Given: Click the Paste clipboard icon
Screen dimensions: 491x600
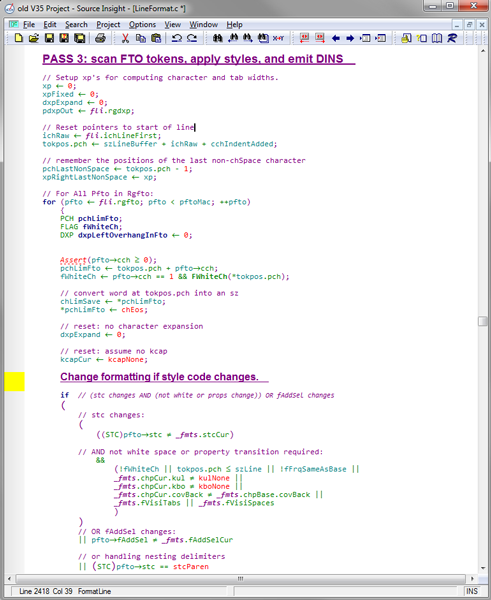Looking at the screenshot, I should (x=156, y=38).
